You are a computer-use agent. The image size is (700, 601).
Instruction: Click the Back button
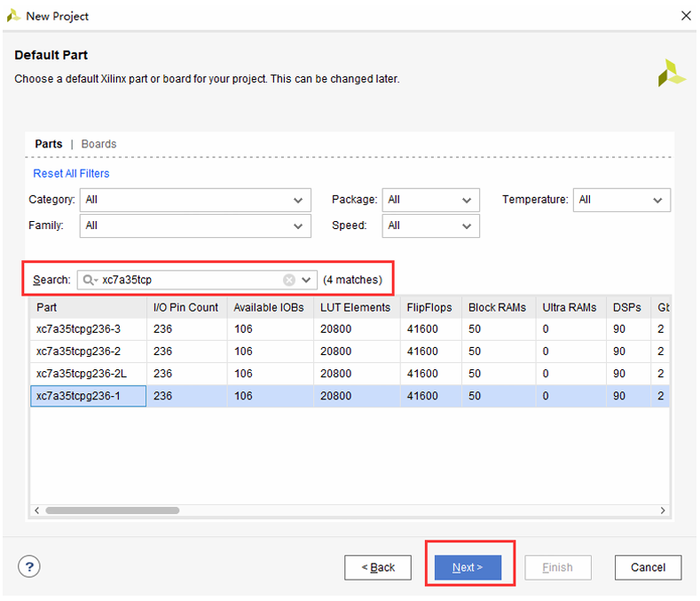point(378,567)
